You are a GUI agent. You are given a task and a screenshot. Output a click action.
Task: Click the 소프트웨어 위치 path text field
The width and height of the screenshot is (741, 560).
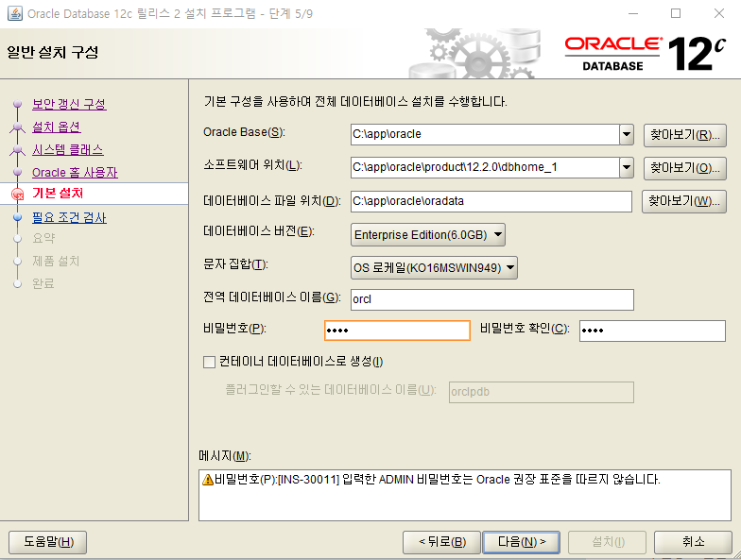[485, 168]
